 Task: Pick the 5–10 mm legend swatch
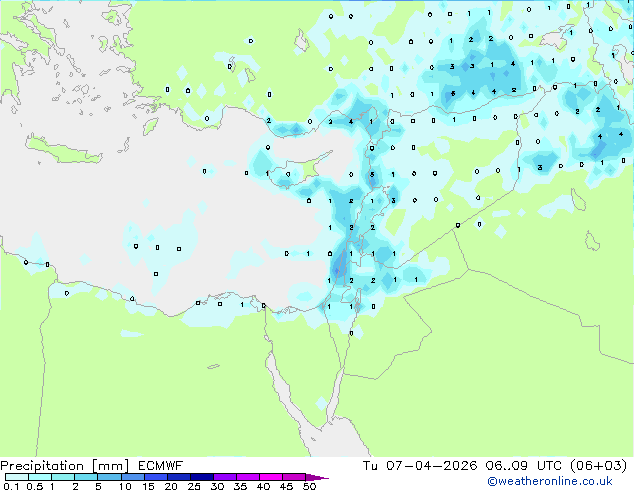pyautogui.click(x=109, y=477)
